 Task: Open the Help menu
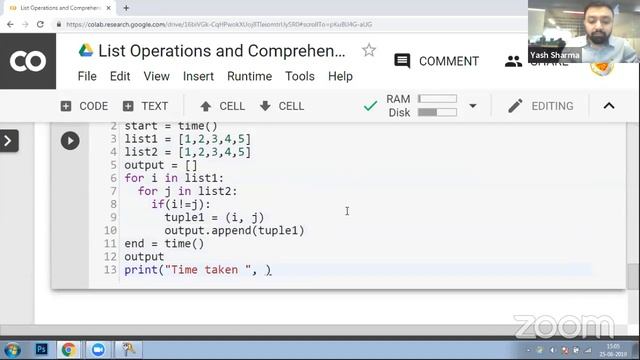340,76
